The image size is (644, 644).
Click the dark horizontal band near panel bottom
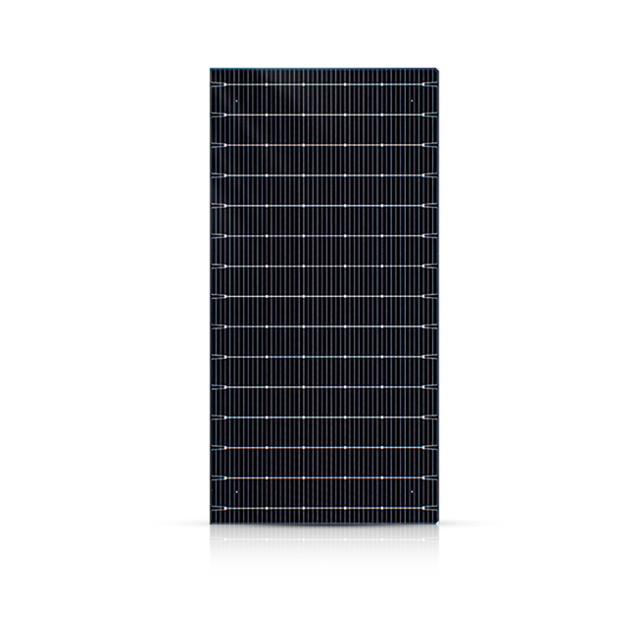(323, 524)
